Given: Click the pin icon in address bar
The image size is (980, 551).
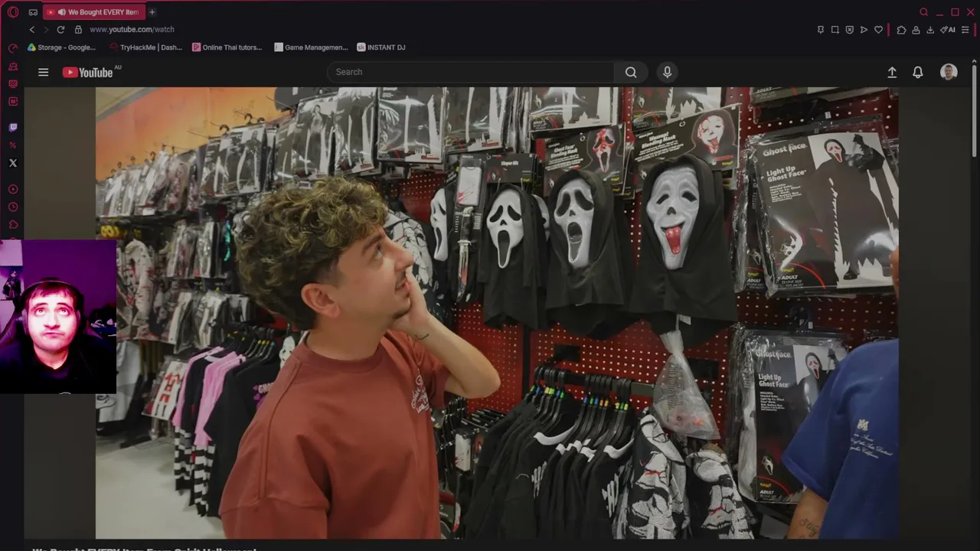Looking at the screenshot, I should click(x=821, y=30).
